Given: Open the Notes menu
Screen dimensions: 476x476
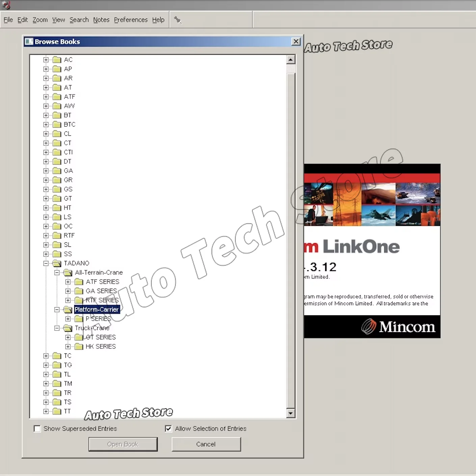Looking at the screenshot, I should coord(101,20).
